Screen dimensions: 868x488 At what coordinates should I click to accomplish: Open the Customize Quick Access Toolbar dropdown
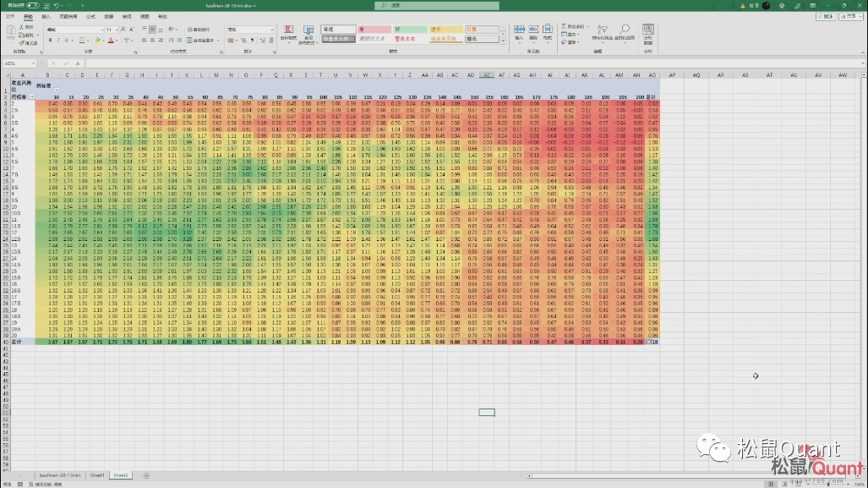[83, 6]
